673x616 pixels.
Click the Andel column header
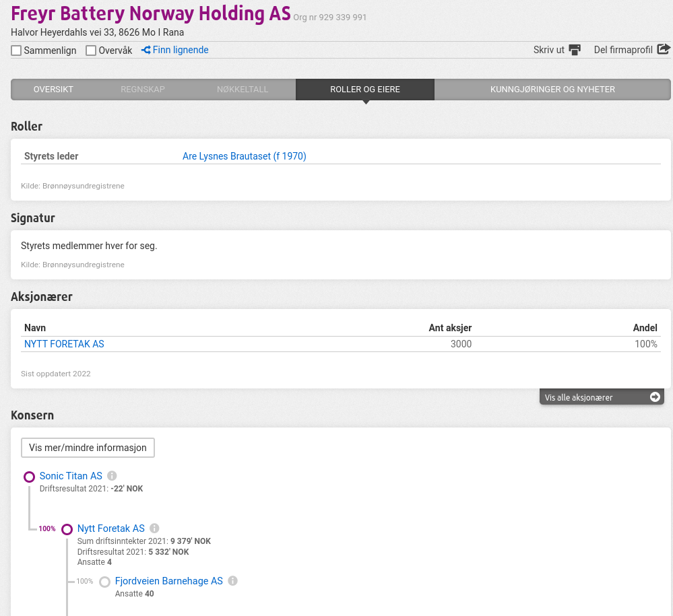[x=645, y=328]
